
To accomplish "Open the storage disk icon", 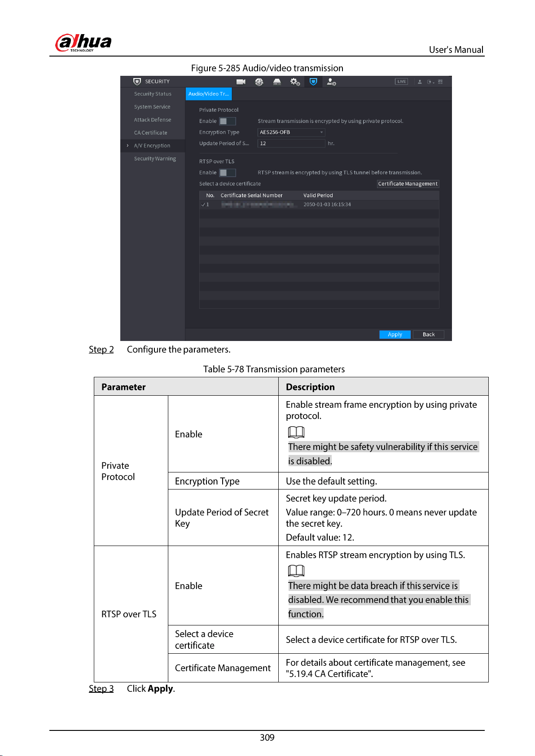I will pos(277,82).
